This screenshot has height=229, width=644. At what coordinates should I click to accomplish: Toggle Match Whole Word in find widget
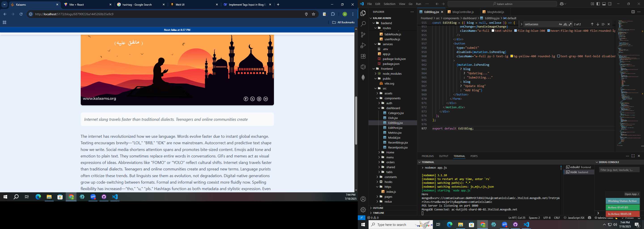coord(565,24)
